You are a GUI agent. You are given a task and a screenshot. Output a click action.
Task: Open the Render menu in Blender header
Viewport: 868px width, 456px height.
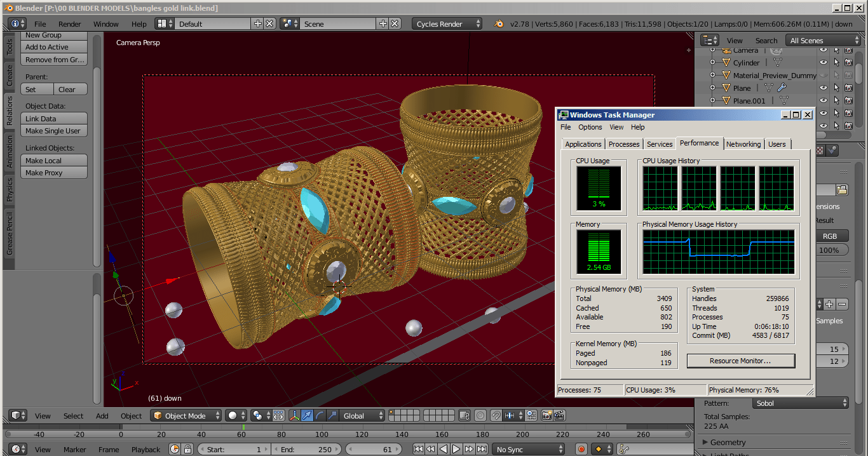tap(70, 23)
